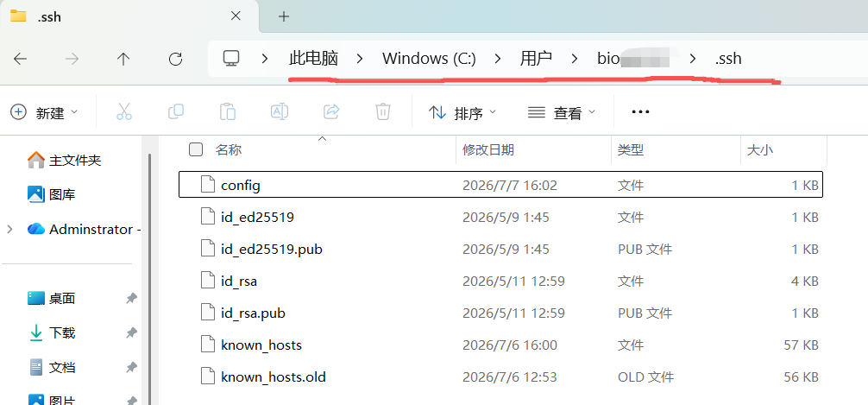Viewport: 868px width, 405px height.
Task: Click size cell 57 KB
Action: (x=801, y=345)
